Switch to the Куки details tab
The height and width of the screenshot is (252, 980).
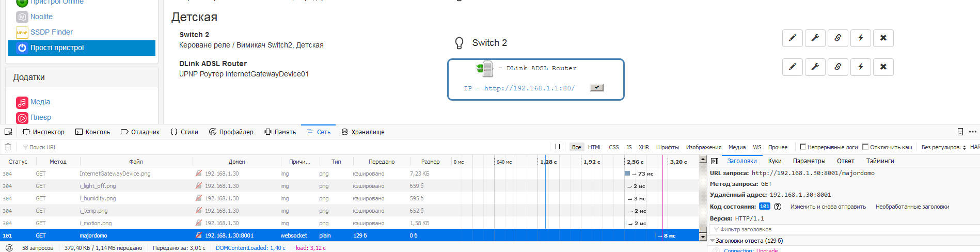(x=774, y=161)
